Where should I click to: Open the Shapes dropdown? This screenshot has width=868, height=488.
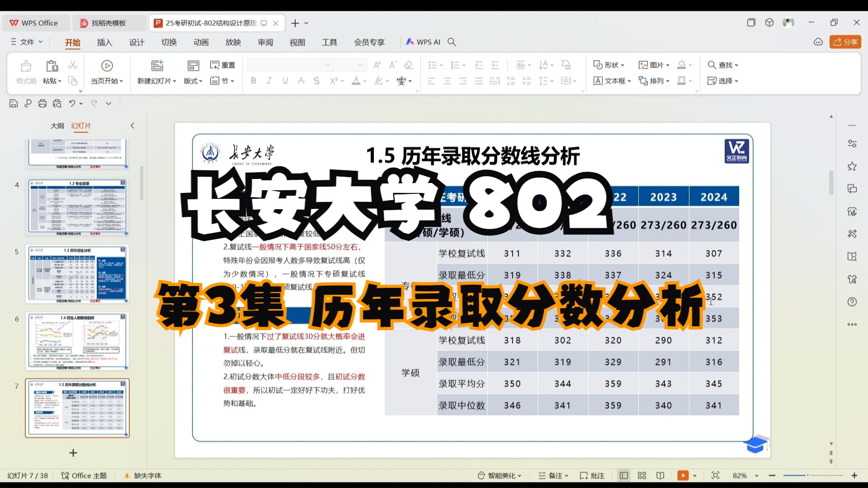pyautogui.click(x=609, y=65)
